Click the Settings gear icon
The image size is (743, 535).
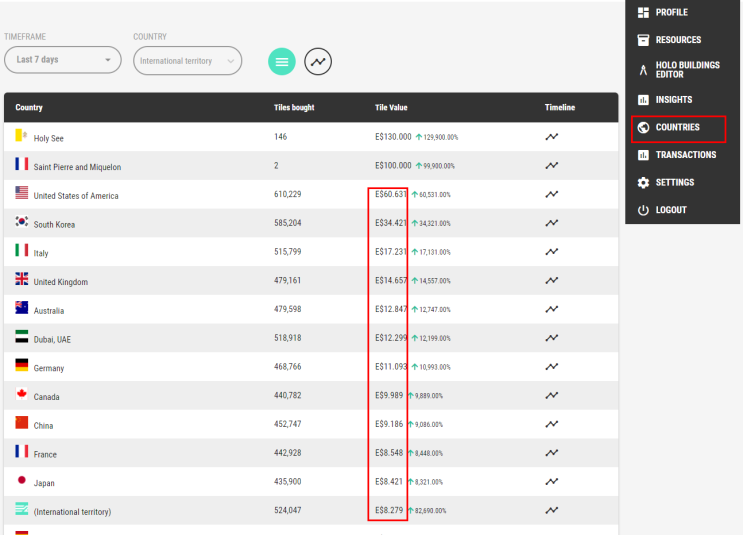click(643, 182)
